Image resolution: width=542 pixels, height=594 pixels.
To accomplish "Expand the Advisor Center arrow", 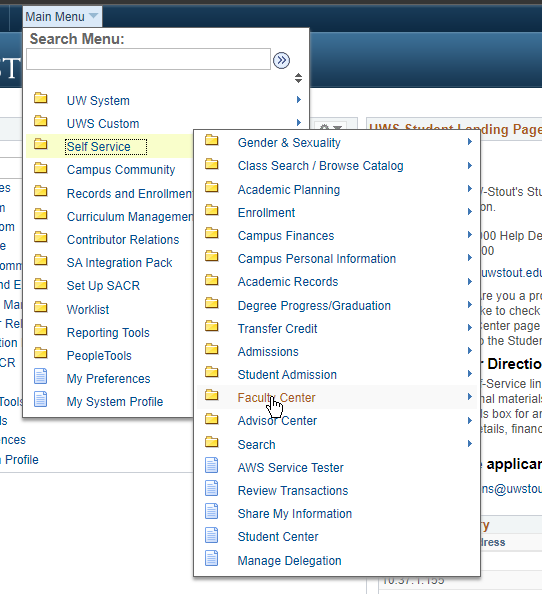I will point(470,420).
